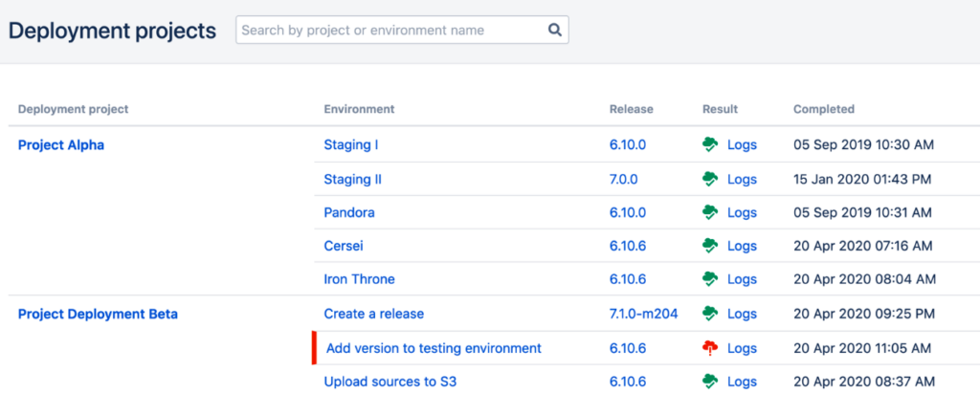Click completed date 20 Apr 2020 08:04 AM
This screenshot has width=980, height=393.
[865, 278]
